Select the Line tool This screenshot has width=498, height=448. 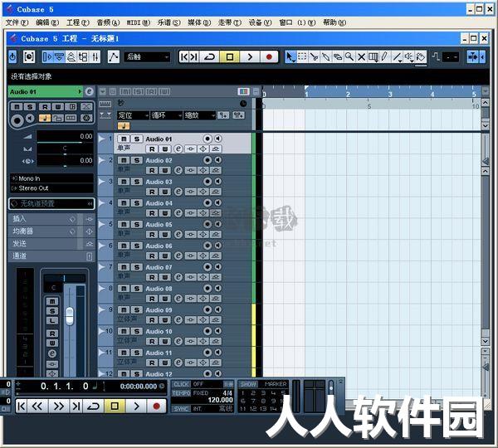397,57
